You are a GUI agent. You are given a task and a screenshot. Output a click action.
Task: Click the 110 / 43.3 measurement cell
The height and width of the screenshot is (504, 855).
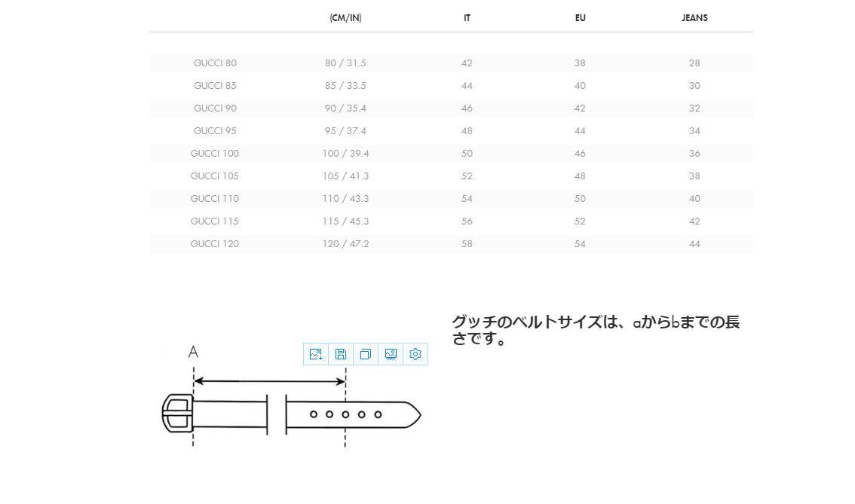point(345,199)
